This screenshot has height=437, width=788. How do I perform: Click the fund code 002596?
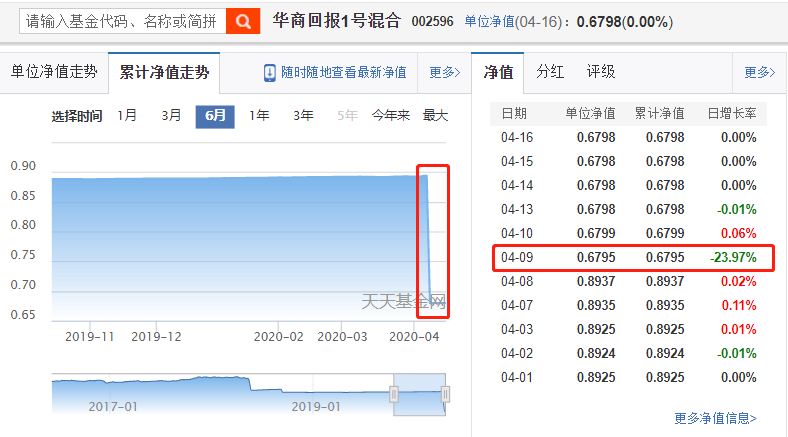(432, 22)
